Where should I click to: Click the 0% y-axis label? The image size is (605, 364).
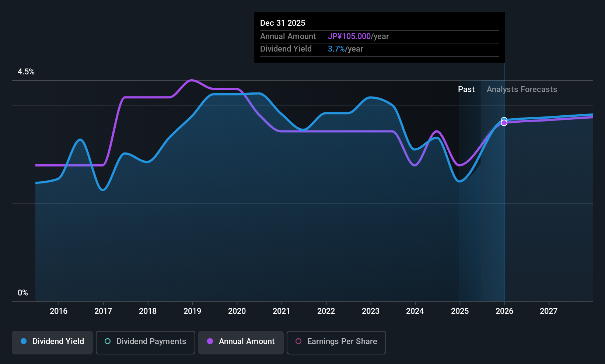23,293
